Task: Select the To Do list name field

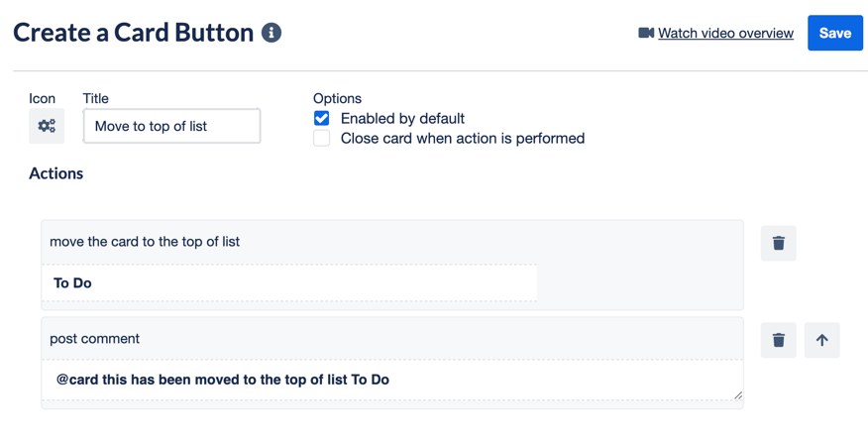Action: point(289,282)
